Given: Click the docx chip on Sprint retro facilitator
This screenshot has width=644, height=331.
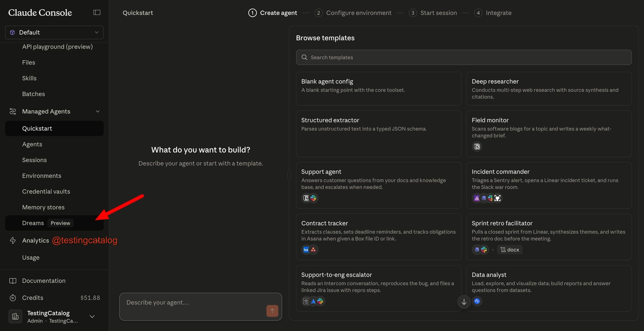Looking at the screenshot, I should 510,250.
